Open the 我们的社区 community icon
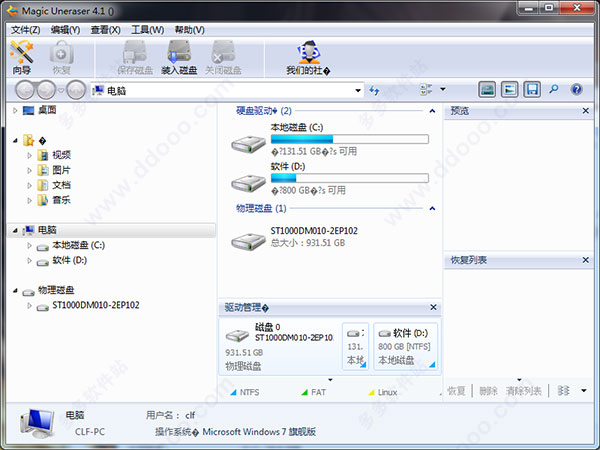 point(308,57)
